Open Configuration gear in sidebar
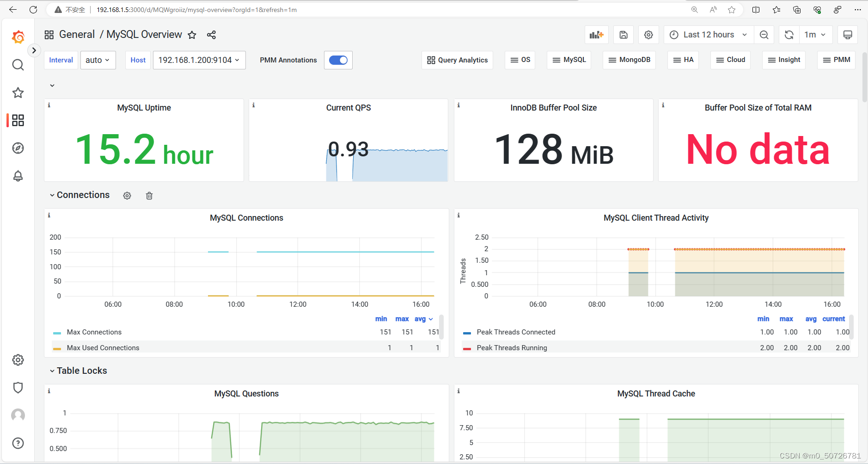Viewport: 868px width, 464px height. click(18, 360)
